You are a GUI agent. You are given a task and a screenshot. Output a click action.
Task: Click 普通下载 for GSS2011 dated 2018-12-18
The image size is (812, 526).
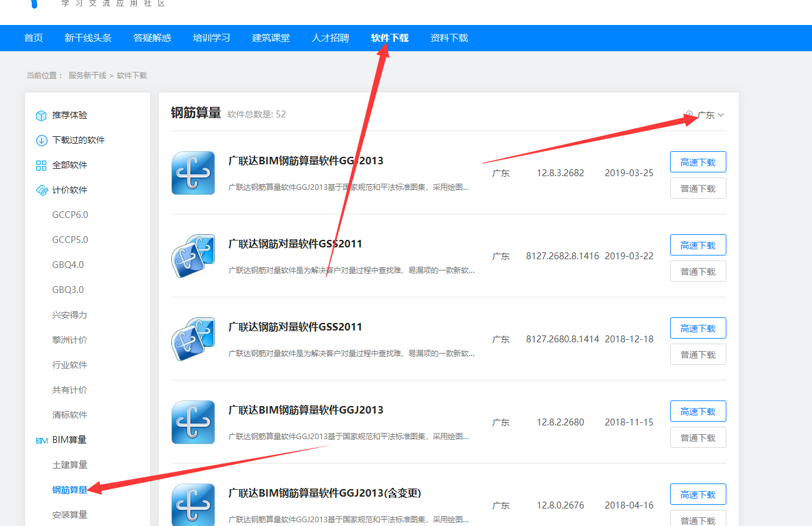pyautogui.click(x=698, y=354)
